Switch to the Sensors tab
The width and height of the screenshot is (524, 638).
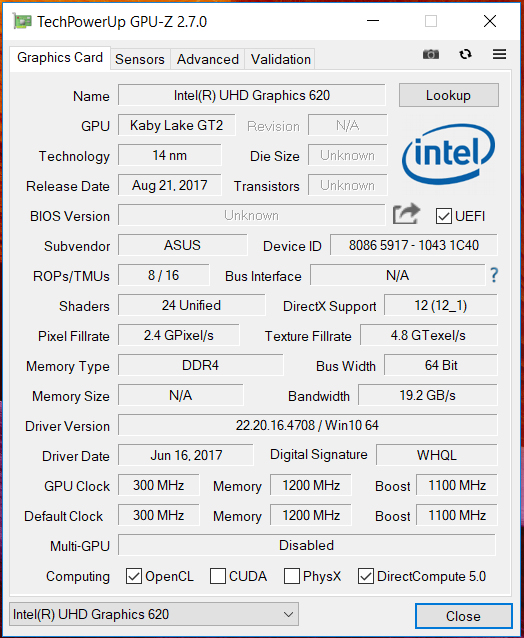tap(140, 59)
